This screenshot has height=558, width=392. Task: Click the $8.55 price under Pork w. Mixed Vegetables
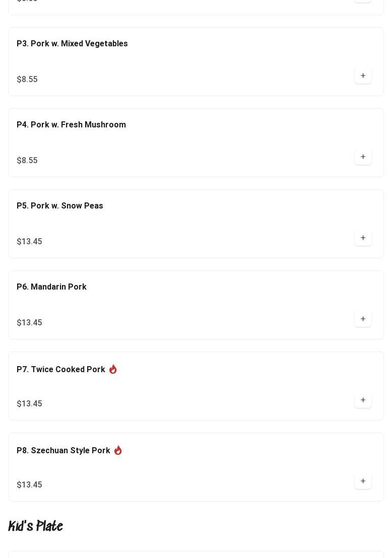tap(27, 79)
